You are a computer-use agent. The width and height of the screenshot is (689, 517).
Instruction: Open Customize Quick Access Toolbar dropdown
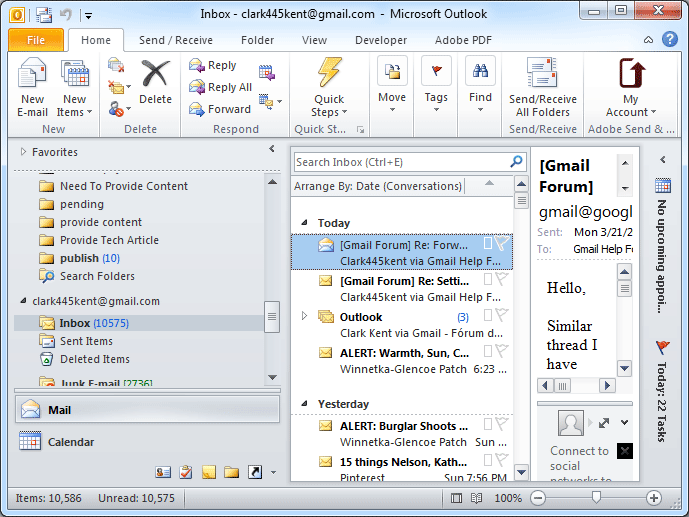pyautogui.click(x=88, y=16)
